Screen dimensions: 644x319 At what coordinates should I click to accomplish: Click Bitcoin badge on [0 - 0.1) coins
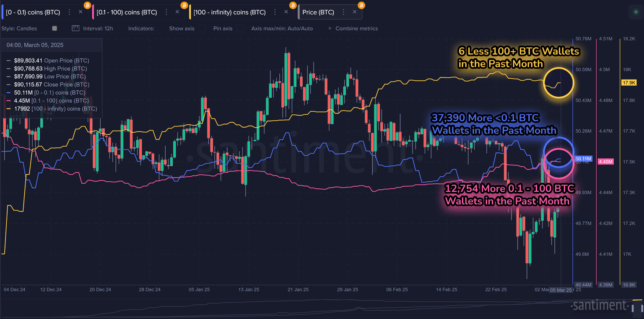pyautogui.click(x=87, y=5)
